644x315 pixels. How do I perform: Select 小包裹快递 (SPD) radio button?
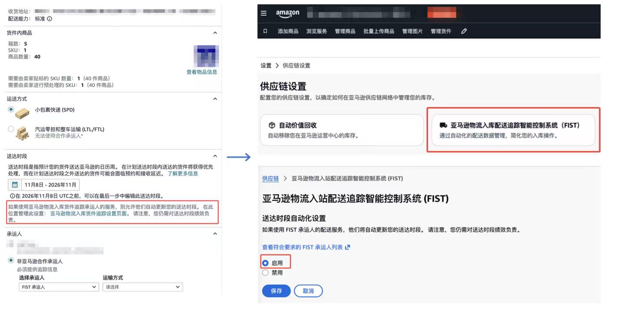(11, 110)
